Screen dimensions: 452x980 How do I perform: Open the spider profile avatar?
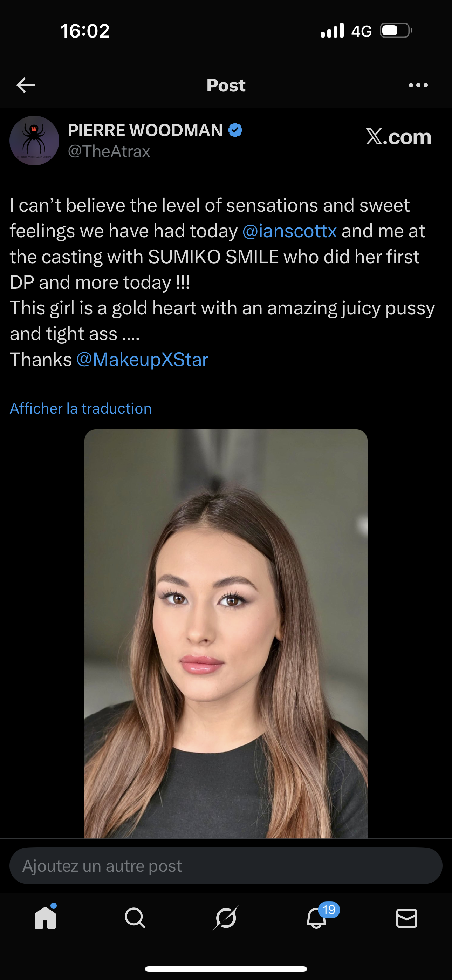(x=34, y=141)
